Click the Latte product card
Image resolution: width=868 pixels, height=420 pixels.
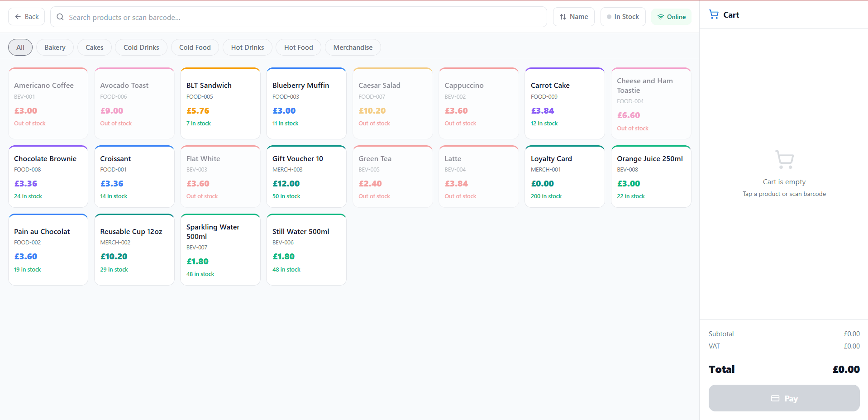coord(479,177)
